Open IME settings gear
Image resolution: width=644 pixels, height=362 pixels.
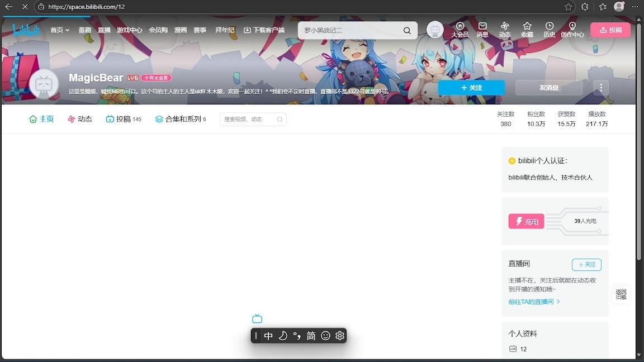pos(340,336)
